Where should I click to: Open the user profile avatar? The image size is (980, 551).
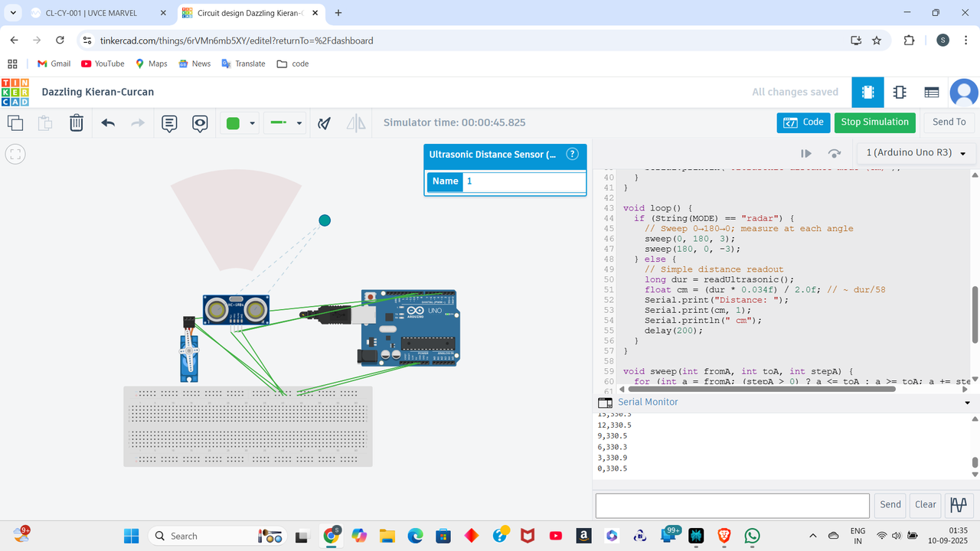[964, 92]
